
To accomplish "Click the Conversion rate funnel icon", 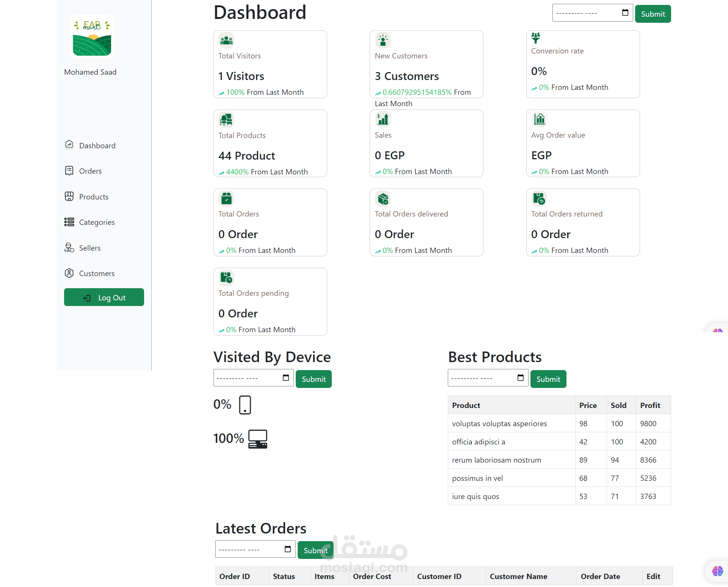I will 536,38.
